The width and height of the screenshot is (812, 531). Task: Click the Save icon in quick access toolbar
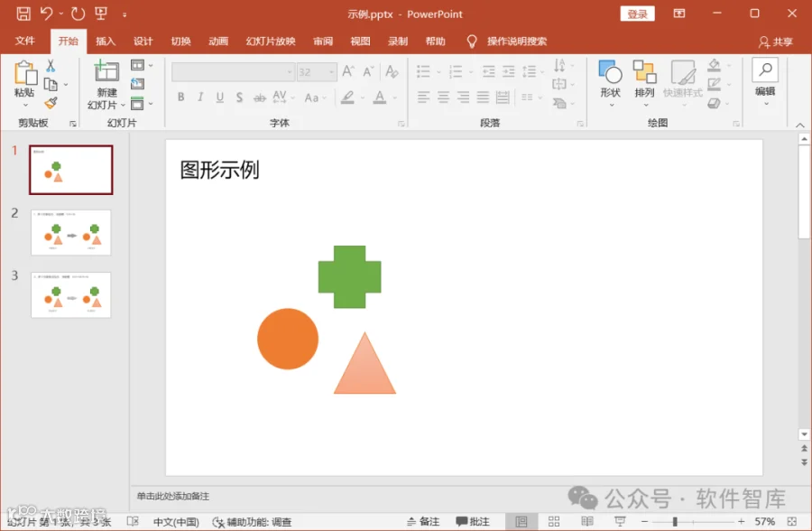tap(23, 14)
